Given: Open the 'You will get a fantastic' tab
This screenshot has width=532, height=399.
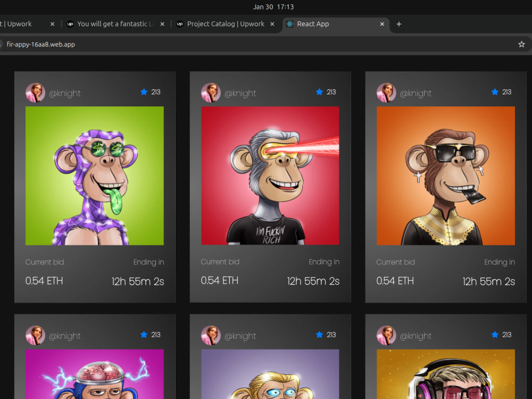Looking at the screenshot, I should 115,24.
